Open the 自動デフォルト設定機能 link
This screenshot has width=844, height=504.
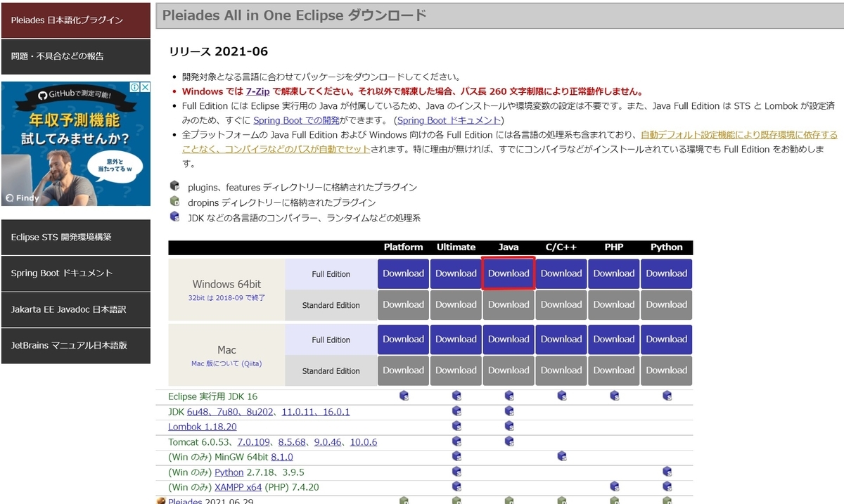[x=739, y=135]
